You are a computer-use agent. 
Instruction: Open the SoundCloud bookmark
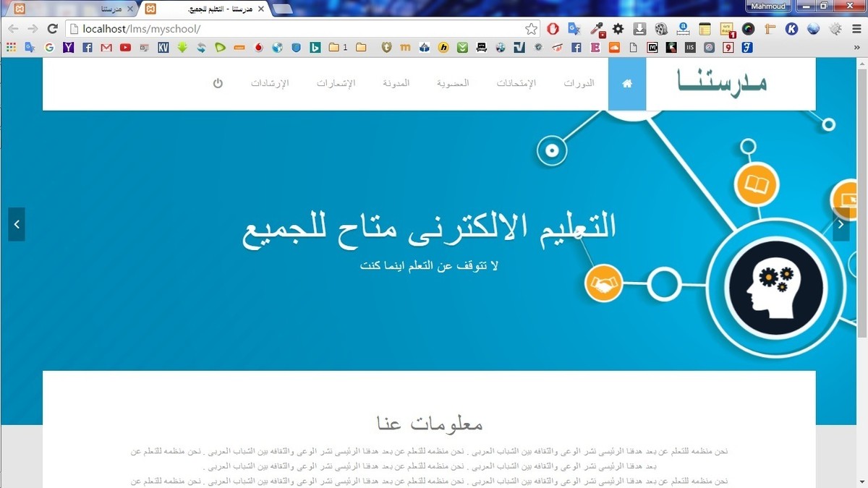(x=614, y=48)
